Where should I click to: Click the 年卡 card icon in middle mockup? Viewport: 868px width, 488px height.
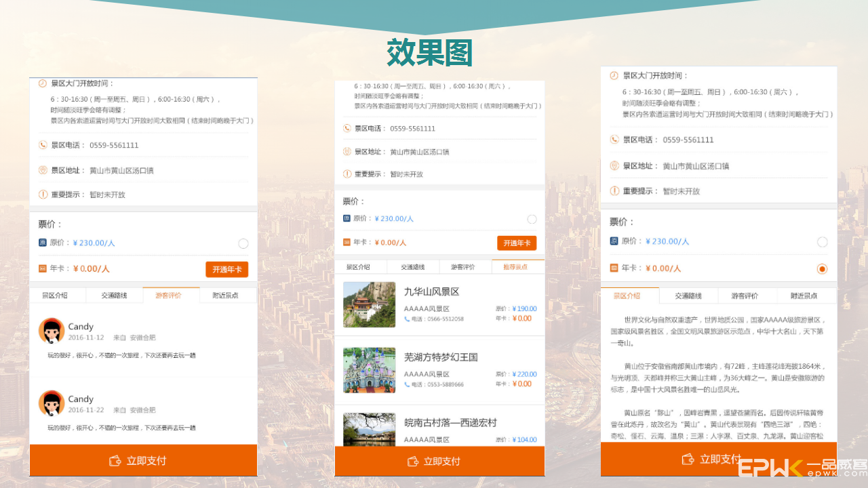[x=347, y=242]
